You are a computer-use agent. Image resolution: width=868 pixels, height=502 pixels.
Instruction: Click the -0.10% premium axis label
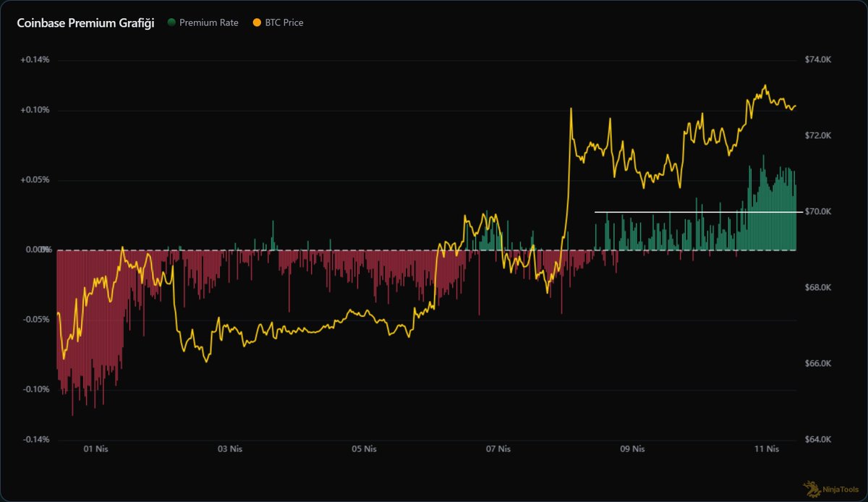35,390
